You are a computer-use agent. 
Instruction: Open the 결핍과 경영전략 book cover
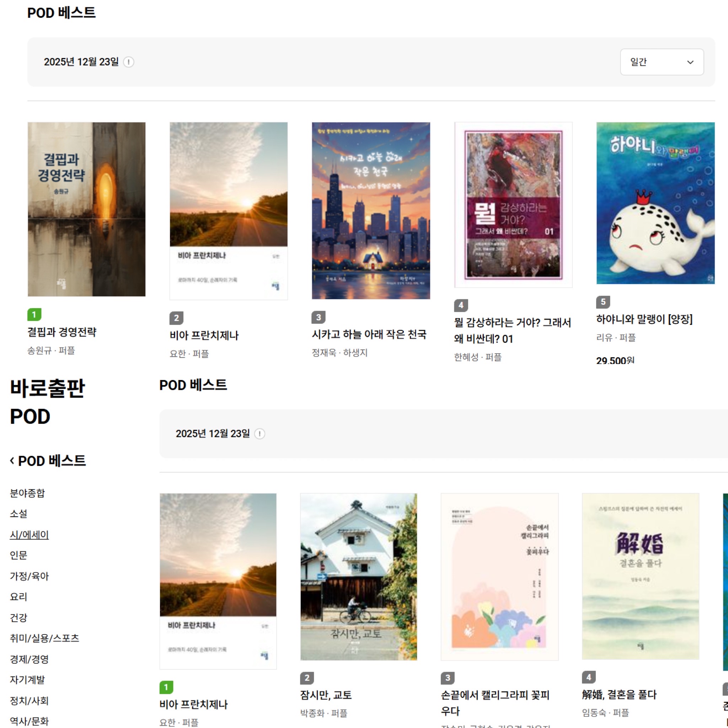pos(86,209)
